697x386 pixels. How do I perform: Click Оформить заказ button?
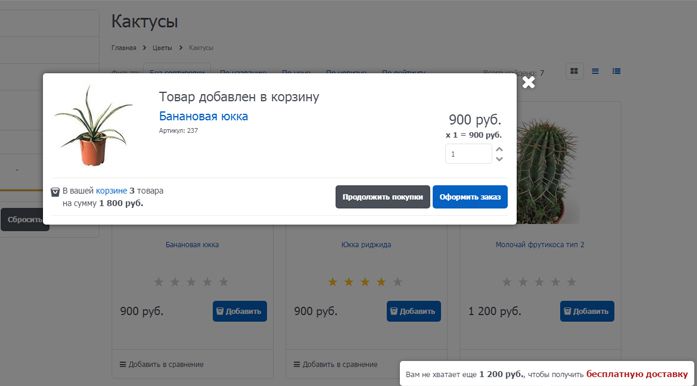click(470, 197)
